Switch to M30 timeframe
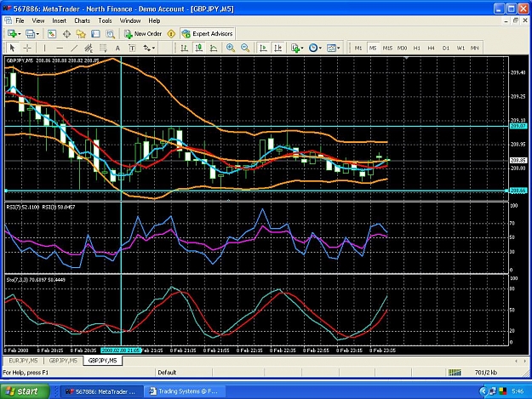 pyautogui.click(x=402, y=48)
